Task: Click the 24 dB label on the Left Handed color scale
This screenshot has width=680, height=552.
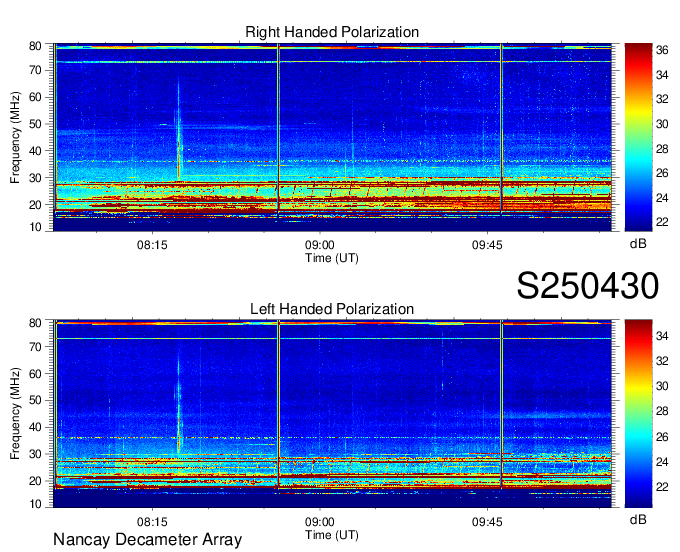Action: click(x=662, y=462)
